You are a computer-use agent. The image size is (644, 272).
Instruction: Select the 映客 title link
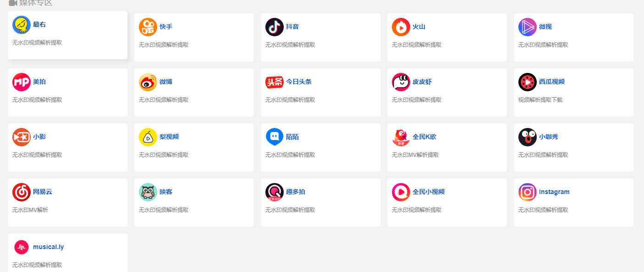tap(166, 192)
